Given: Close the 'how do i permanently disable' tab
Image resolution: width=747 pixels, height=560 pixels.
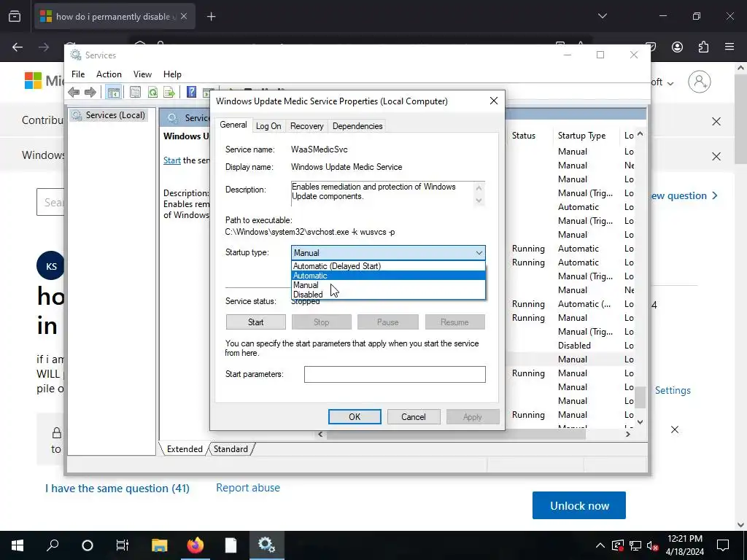Looking at the screenshot, I should [x=184, y=16].
